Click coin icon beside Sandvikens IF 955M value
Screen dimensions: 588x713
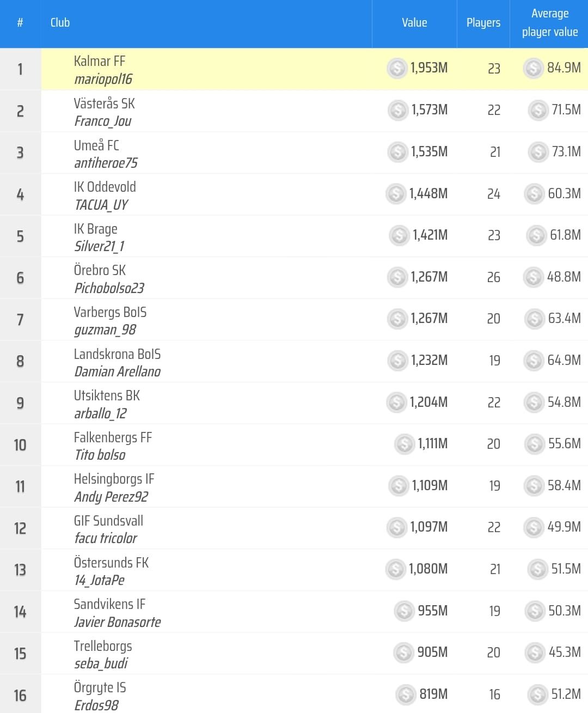pyautogui.click(x=405, y=611)
